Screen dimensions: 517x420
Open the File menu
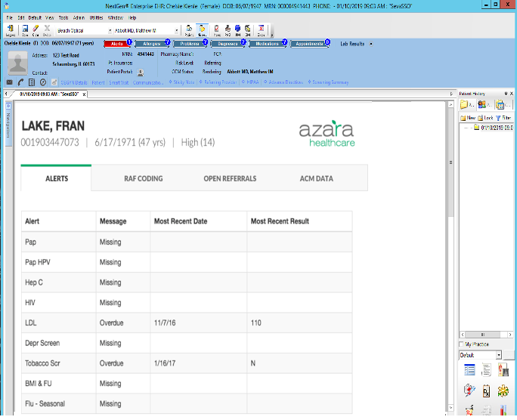[10, 18]
